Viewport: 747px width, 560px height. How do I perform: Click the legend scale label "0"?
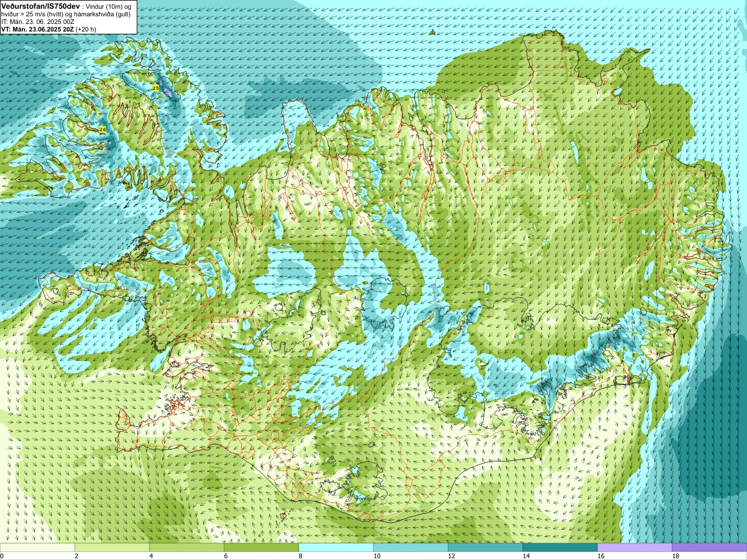coord(2,556)
